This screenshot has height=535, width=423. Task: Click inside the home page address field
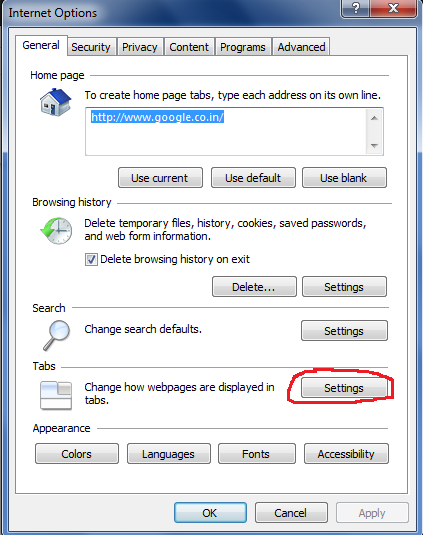(x=226, y=132)
